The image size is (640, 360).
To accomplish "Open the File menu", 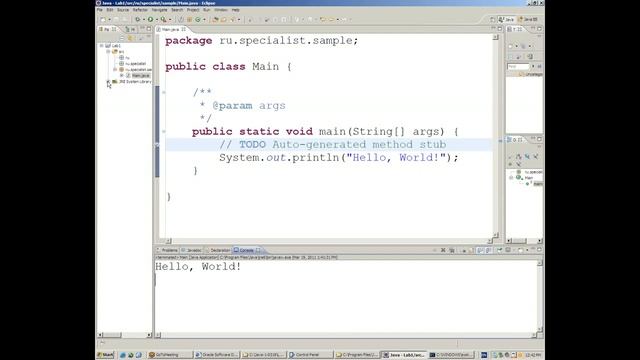I will pos(100,10).
